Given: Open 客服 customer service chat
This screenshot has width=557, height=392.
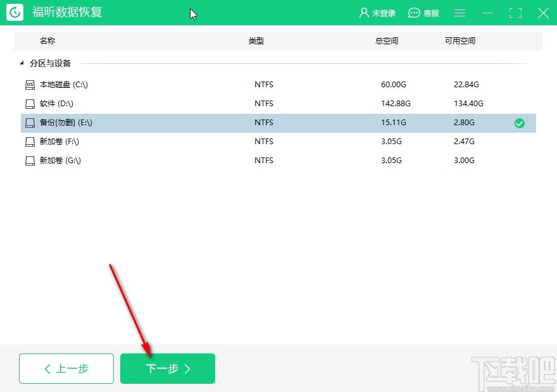Looking at the screenshot, I should pos(423,13).
